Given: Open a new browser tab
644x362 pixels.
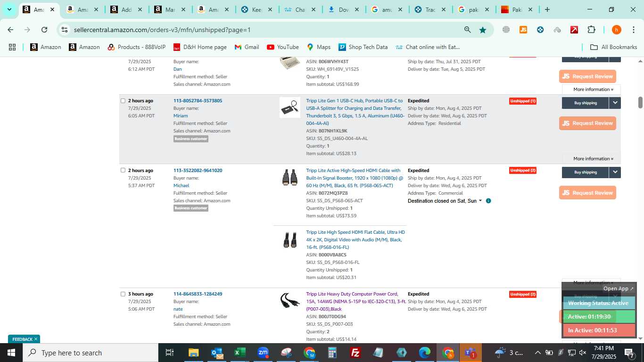Looking at the screenshot, I should [547, 9].
